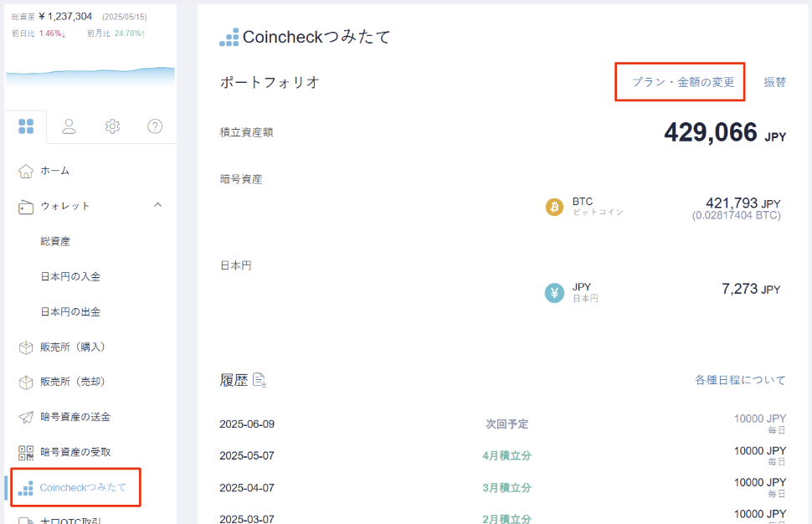Image resolution: width=812 pixels, height=524 pixels.
Task: Click the JPY yen currency icon
Action: [x=554, y=293]
